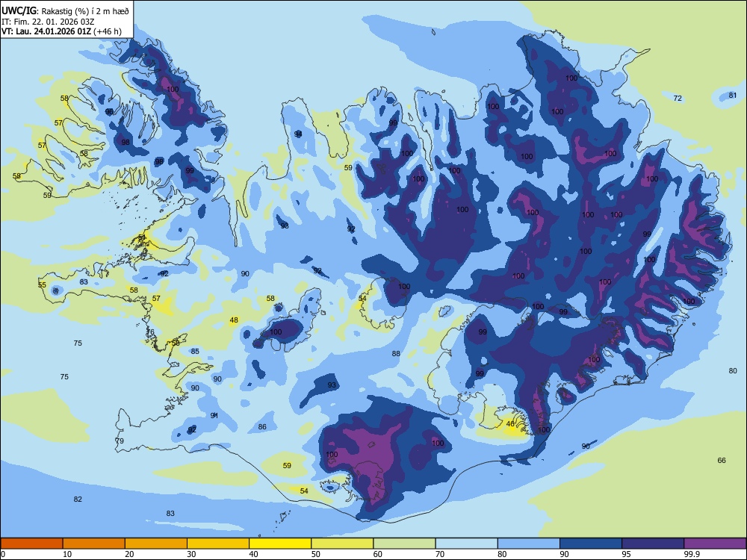Click the 'VT: Lau. 24.01.2026 01Z (+46 h)' line
Viewport: 747px width, 560px height.
click(61, 31)
